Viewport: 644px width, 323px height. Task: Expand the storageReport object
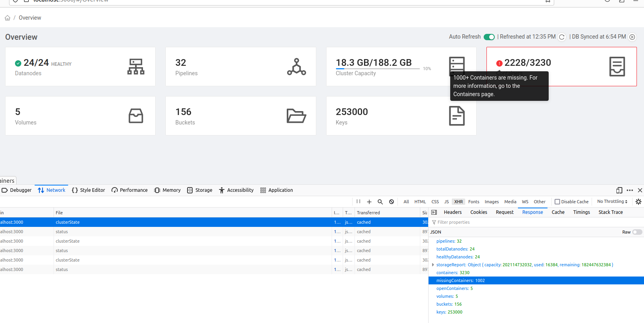(x=433, y=265)
